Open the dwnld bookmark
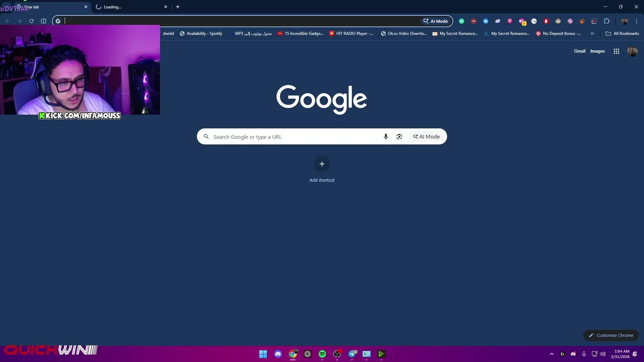 [x=168, y=34]
